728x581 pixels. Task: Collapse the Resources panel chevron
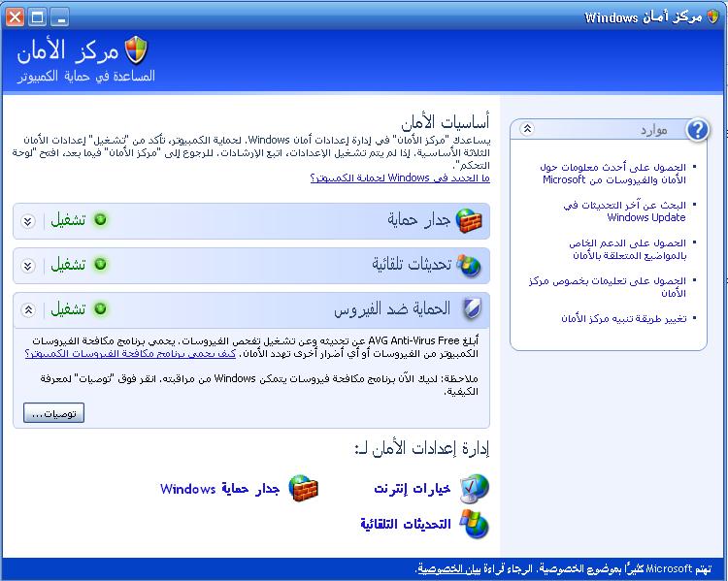click(527, 129)
